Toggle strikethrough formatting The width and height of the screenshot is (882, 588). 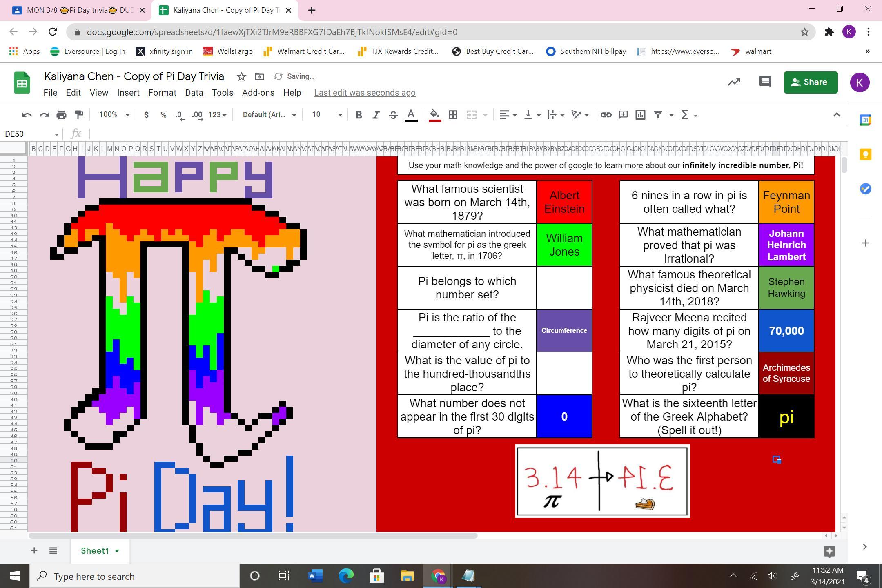[x=393, y=115]
